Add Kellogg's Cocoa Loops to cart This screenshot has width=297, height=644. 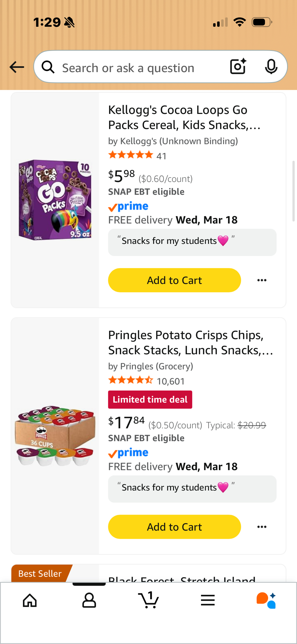click(174, 280)
